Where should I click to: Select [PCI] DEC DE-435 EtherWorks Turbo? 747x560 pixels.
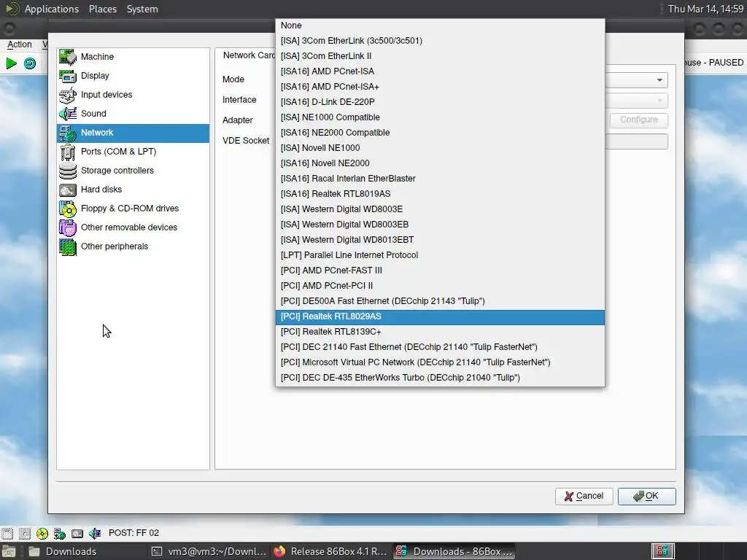440,378
